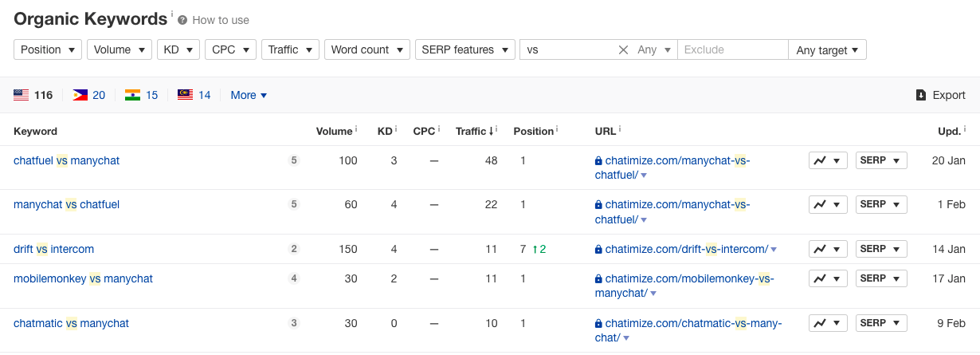Screen dimensions: 980x355
Task: Open the Word count filter dropdown
Action: 367,49
